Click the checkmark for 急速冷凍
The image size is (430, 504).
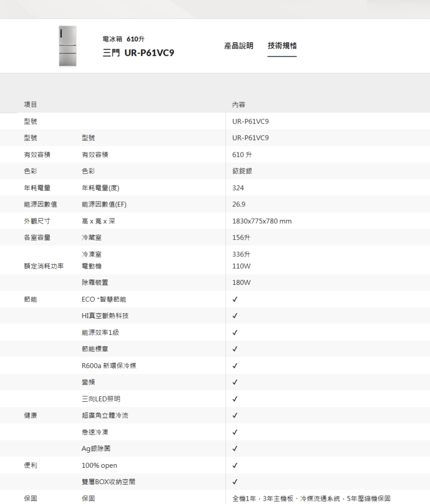pos(235,432)
